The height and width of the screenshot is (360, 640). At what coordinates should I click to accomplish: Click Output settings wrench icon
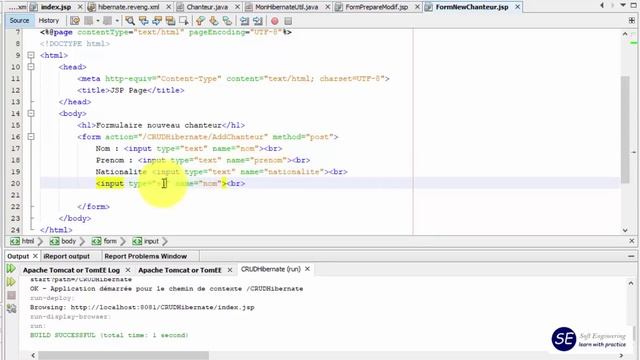(x=11, y=309)
